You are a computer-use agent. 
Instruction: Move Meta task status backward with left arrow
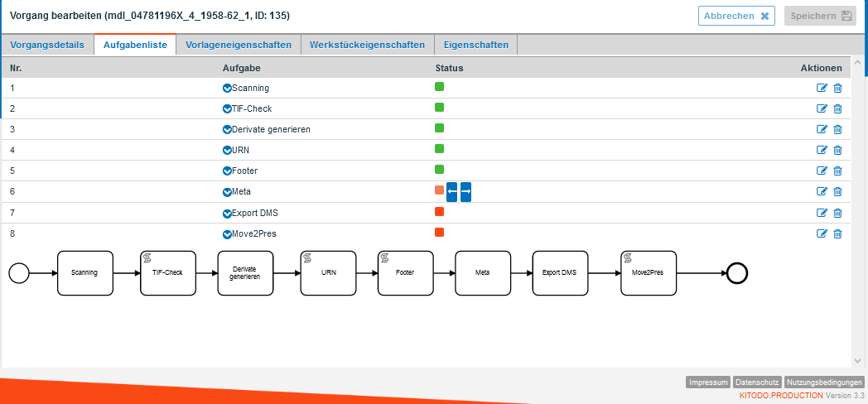point(451,192)
